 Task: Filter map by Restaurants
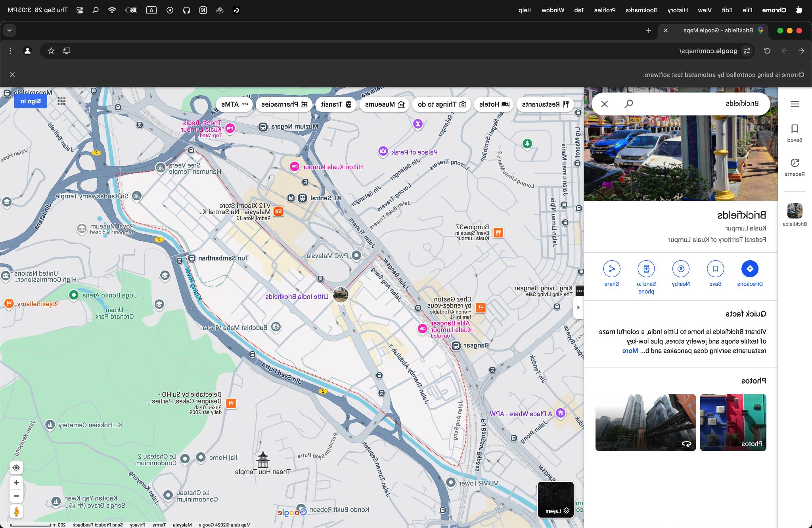[x=545, y=104]
